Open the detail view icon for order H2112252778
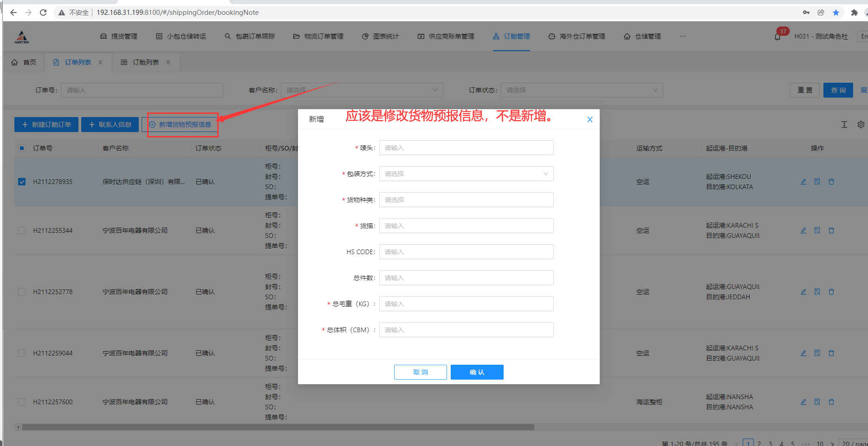The image size is (868, 446). (x=817, y=292)
